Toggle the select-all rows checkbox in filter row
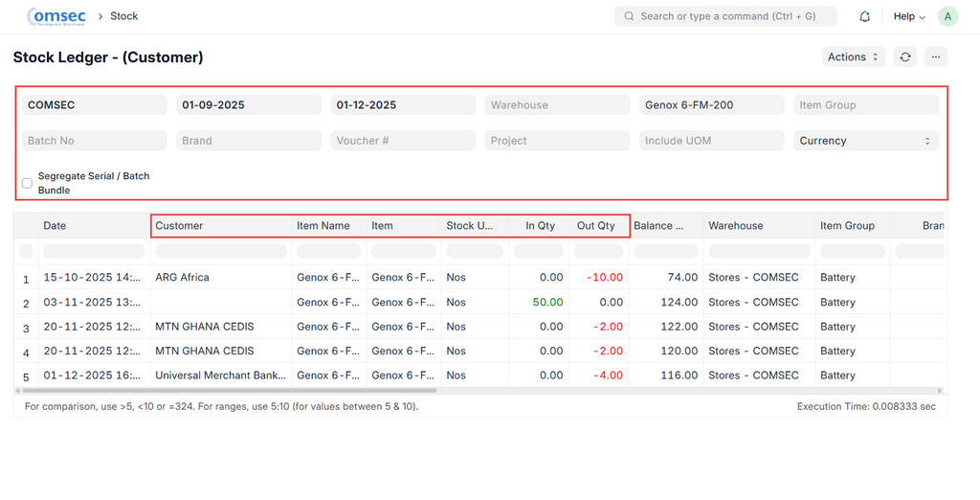This screenshot has height=500, width=980. tap(26, 251)
